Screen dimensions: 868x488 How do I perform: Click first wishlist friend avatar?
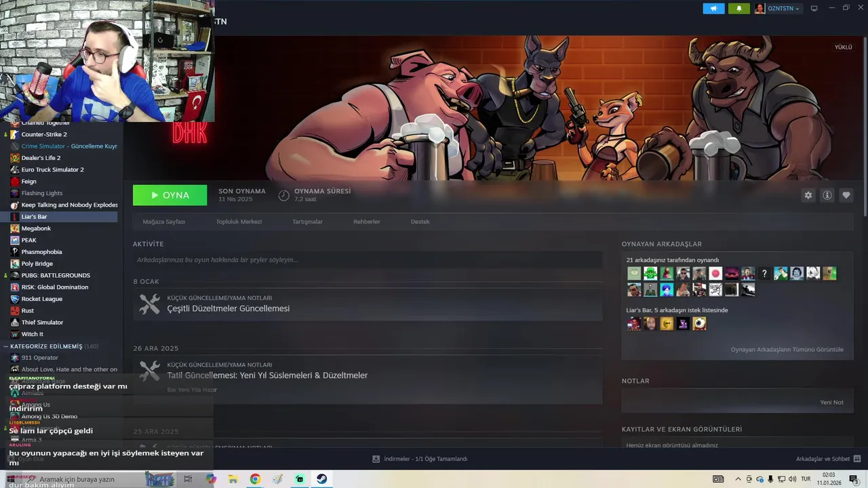634,323
